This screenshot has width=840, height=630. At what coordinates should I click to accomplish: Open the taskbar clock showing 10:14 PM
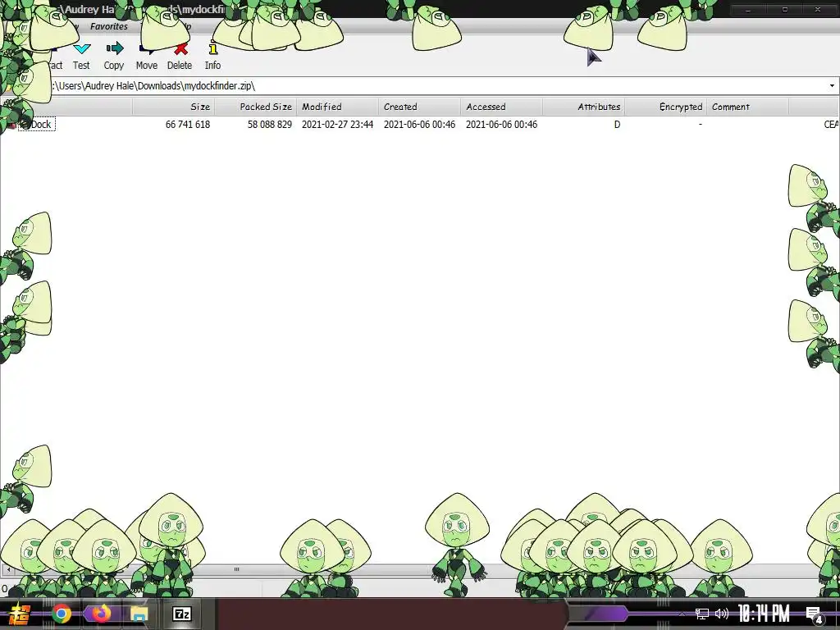click(764, 614)
